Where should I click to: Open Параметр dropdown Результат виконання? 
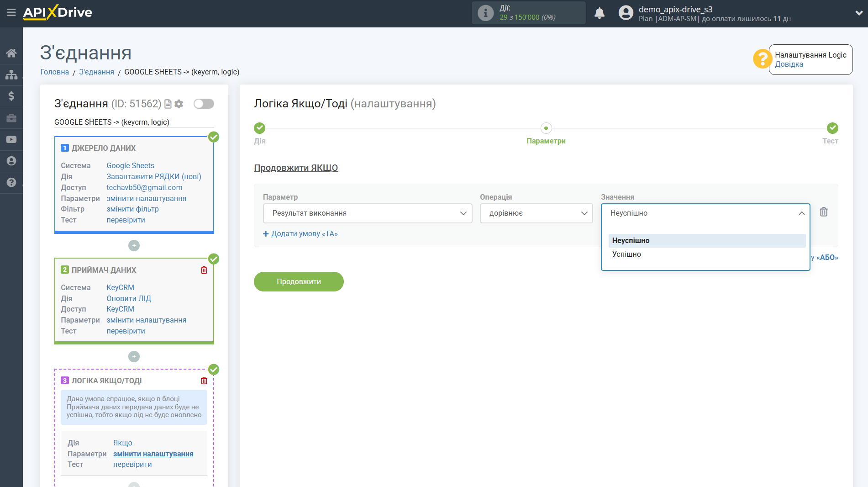(x=368, y=213)
